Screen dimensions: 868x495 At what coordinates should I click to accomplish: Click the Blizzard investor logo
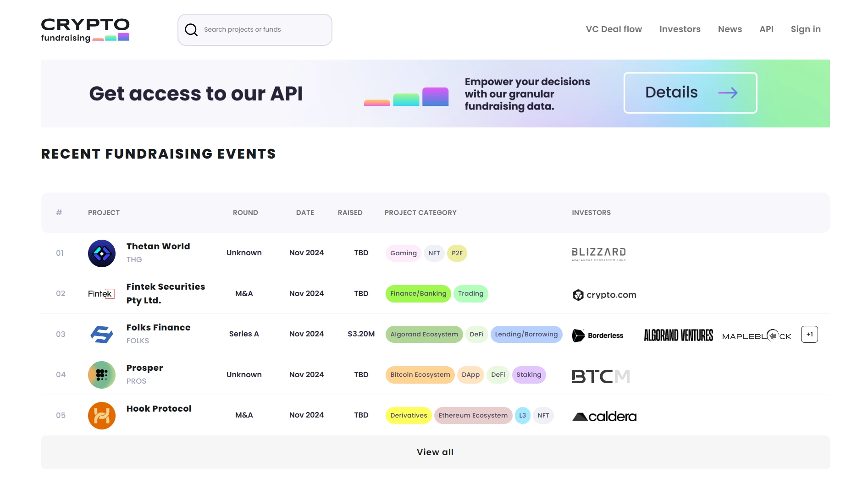click(x=599, y=254)
